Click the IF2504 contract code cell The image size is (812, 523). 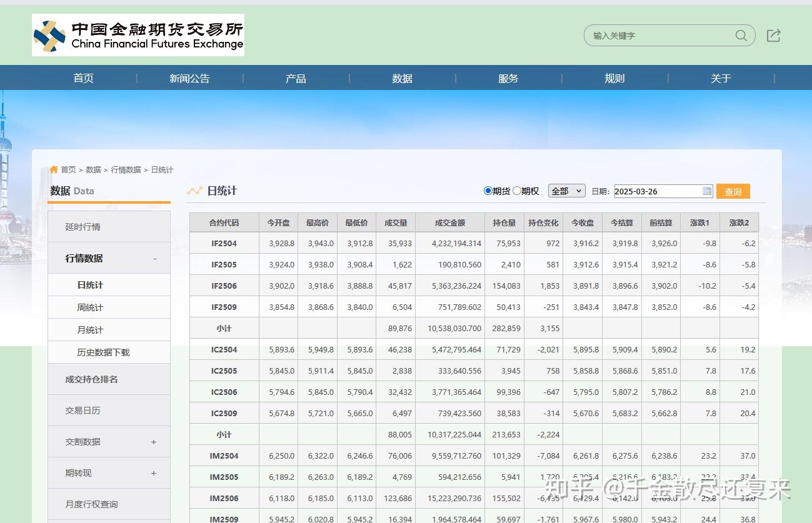[x=224, y=244]
